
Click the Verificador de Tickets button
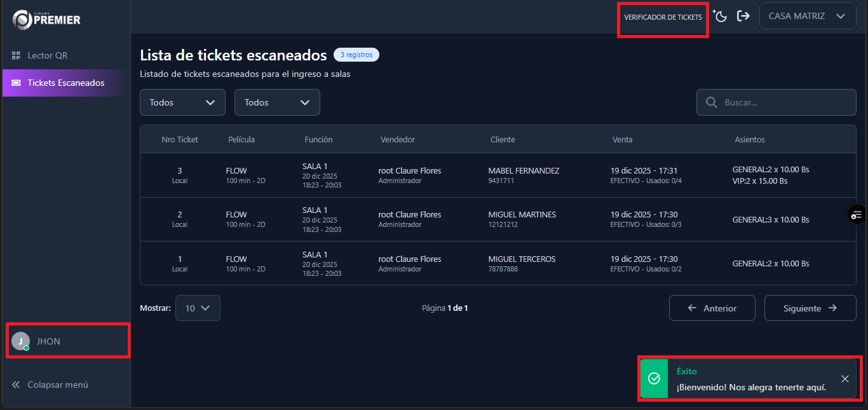coord(663,18)
